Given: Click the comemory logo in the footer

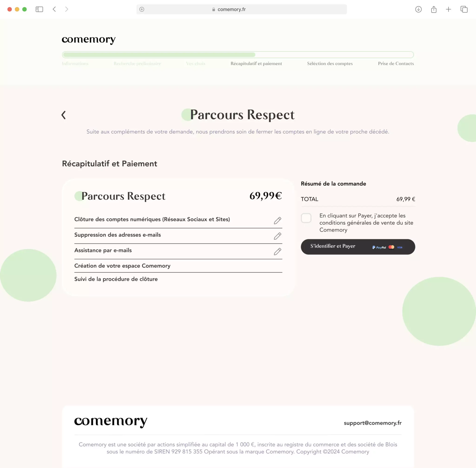Looking at the screenshot, I should pos(111,421).
